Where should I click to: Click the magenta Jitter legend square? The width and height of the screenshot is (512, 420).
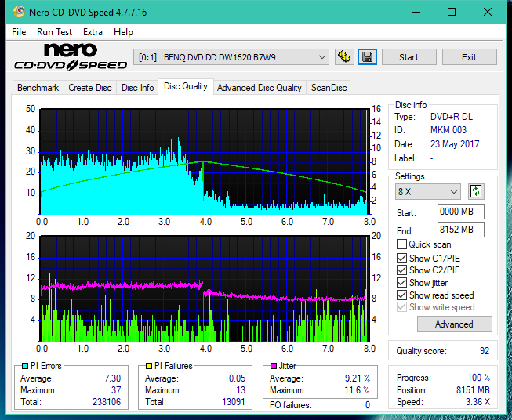pyautogui.click(x=274, y=366)
